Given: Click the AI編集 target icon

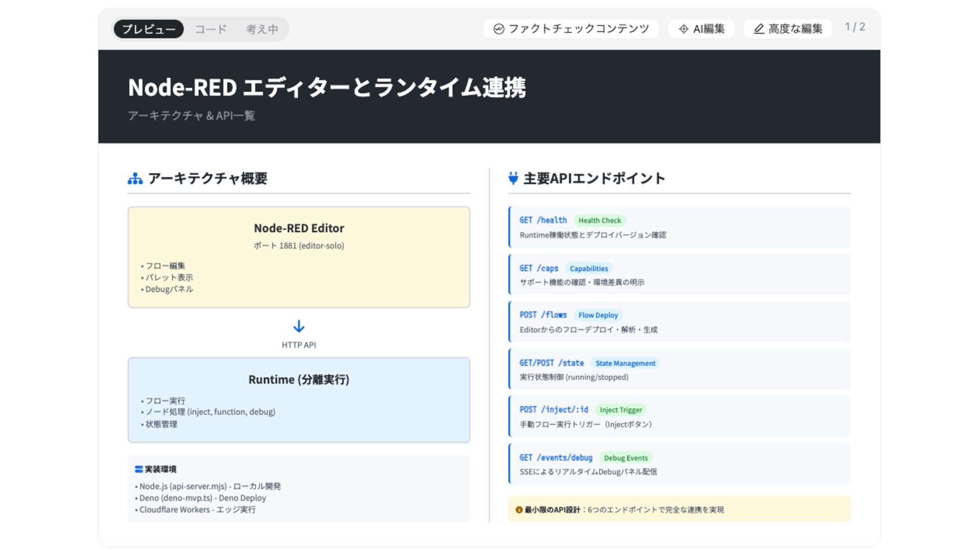Looking at the screenshot, I should [x=683, y=29].
